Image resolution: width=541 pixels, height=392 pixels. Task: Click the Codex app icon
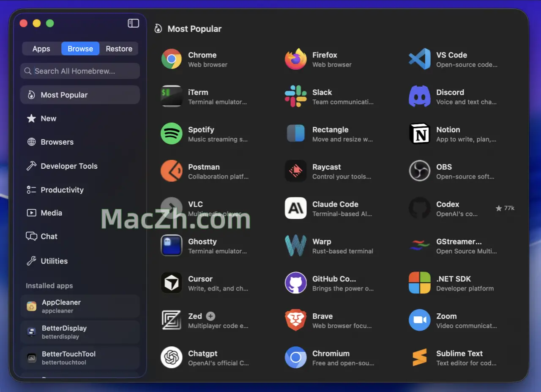click(420, 208)
